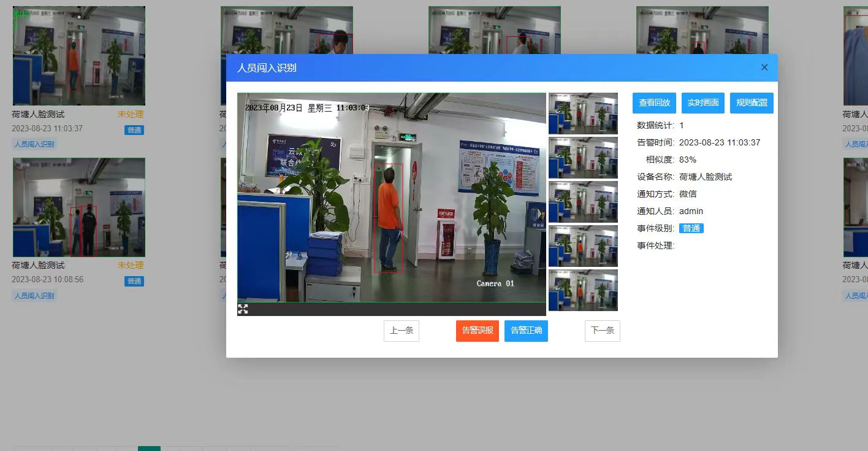The height and width of the screenshot is (451, 868).
Task: Click notification method 微信
Action: (688, 194)
